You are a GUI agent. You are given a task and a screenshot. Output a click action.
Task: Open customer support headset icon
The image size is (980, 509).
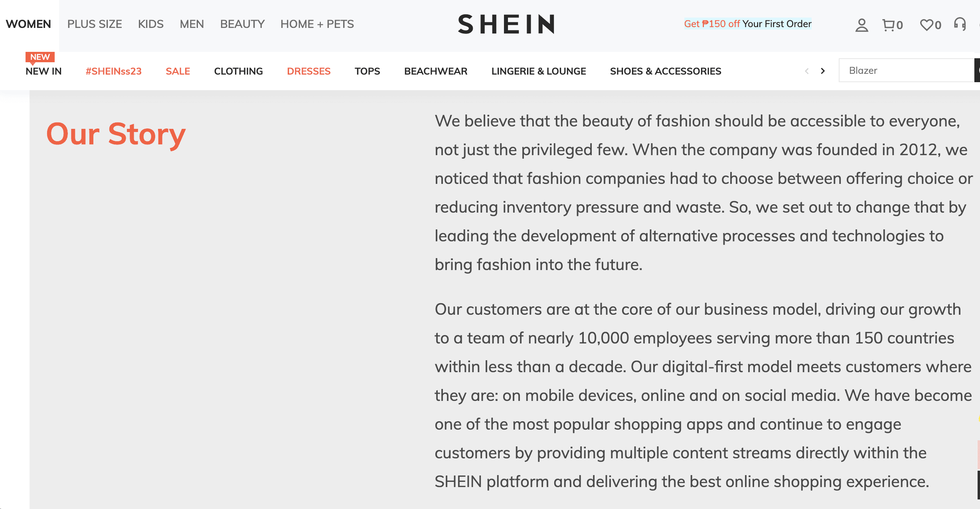[x=960, y=24]
